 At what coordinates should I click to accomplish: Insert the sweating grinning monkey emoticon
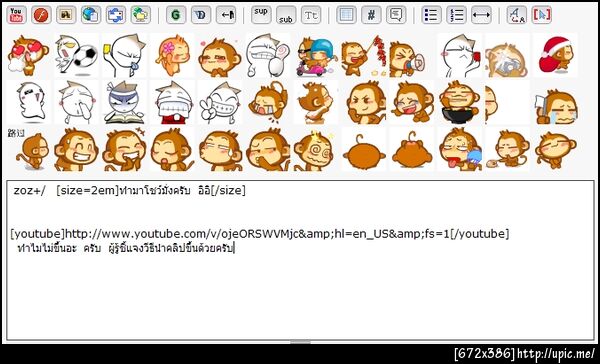tap(76, 149)
